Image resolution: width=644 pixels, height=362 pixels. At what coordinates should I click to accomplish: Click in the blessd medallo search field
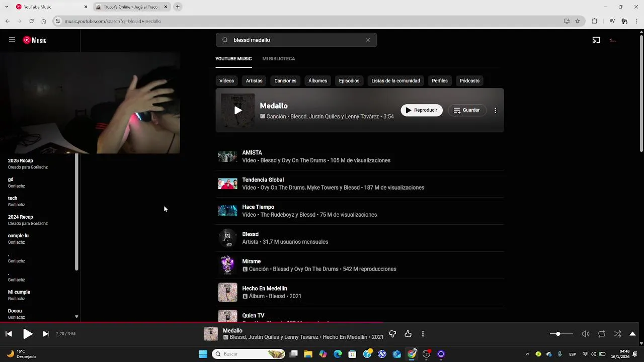point(296,40)
